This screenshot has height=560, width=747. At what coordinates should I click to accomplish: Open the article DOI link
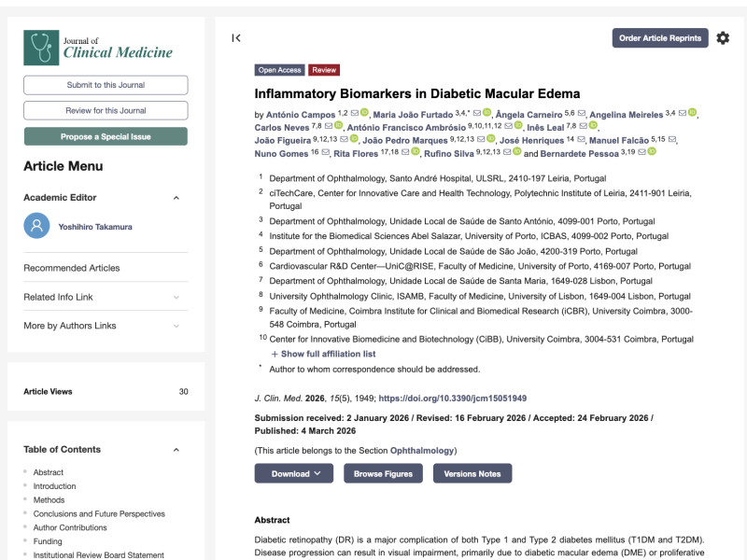pos(452,398)
